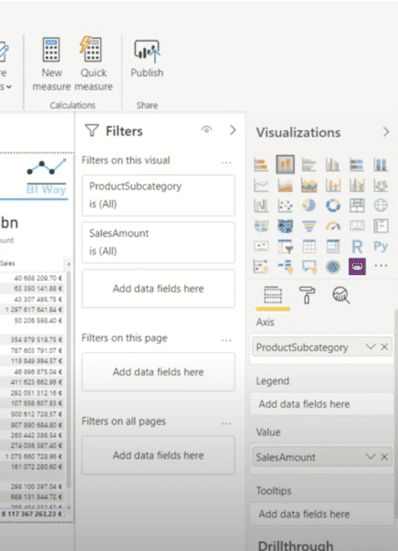Pick the 100% stacked bar chart visual

(x=357, y=164)
